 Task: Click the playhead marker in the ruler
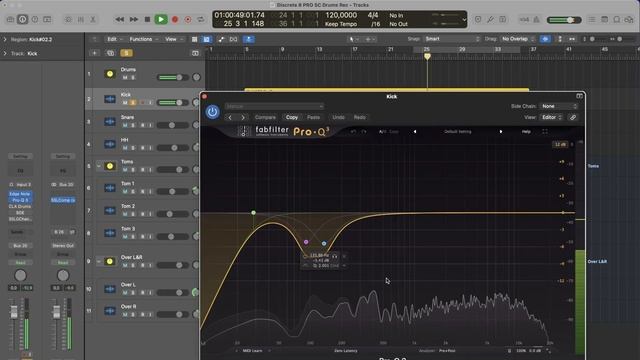pyautogui.click(x=427, y=57)
